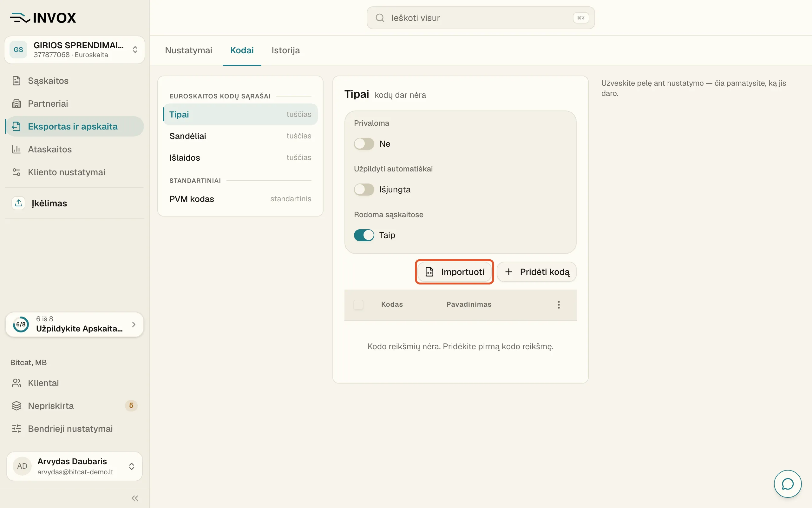Click the Pridėti kodą button

[x=537, y=272]
